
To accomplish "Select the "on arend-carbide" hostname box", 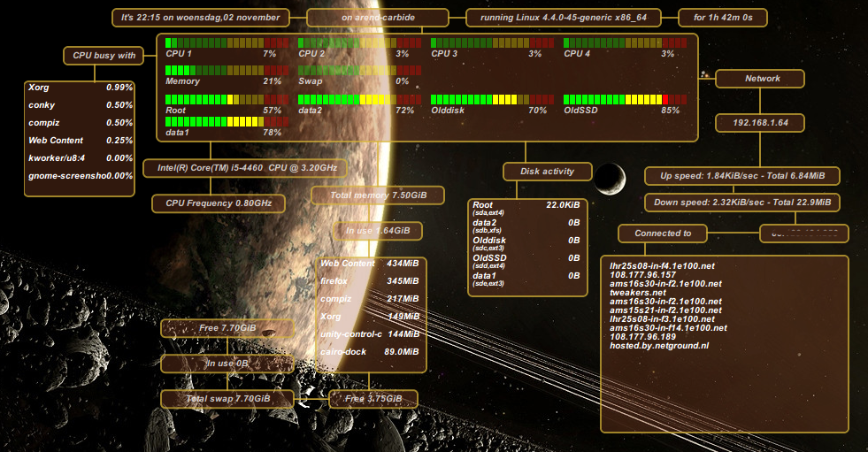I will point(378,18).
